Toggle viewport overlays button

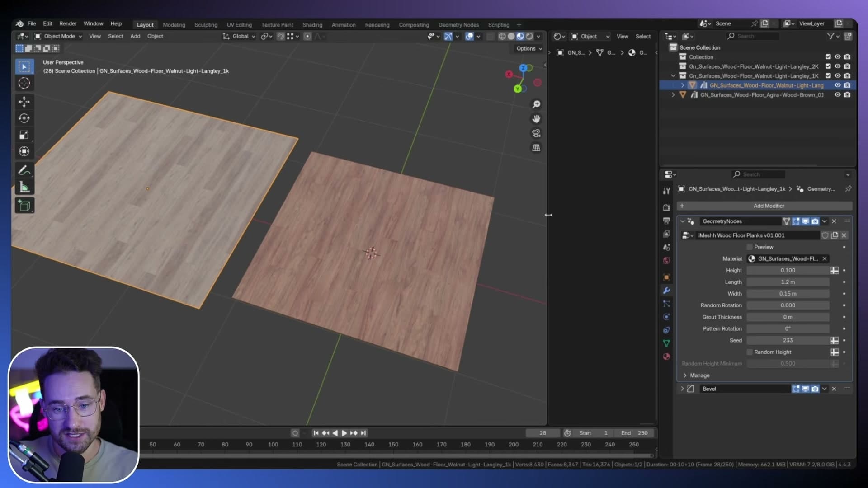[469, 36]
